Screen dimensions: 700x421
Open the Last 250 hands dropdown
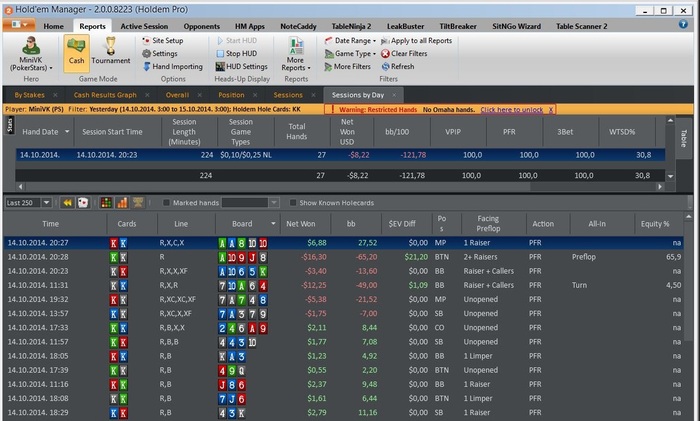pos(46,203)
